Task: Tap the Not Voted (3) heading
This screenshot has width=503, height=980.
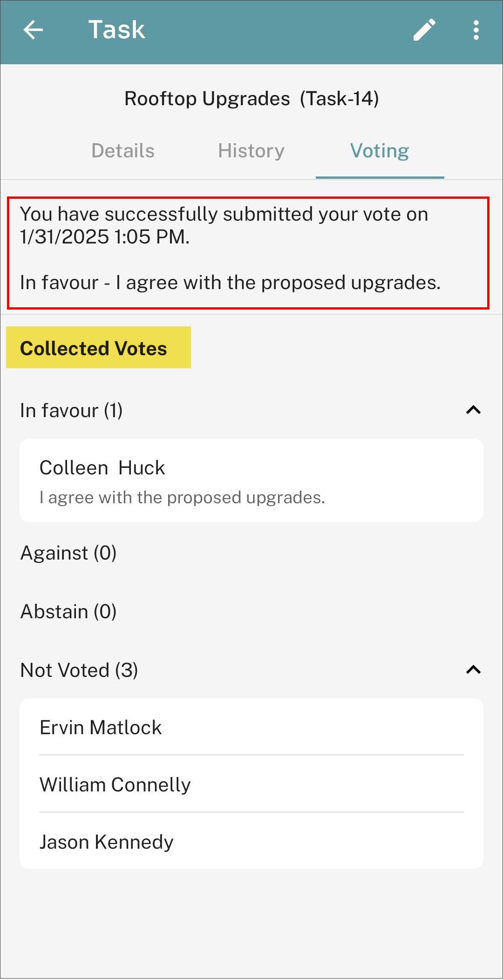Action: [x=79, y=670]
